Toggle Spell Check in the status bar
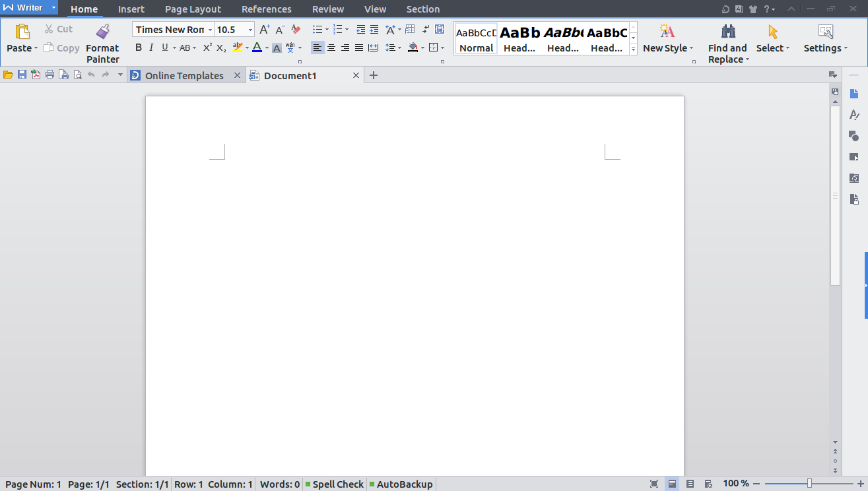This screenshot has height=491, width=868. tap(334, 484)
